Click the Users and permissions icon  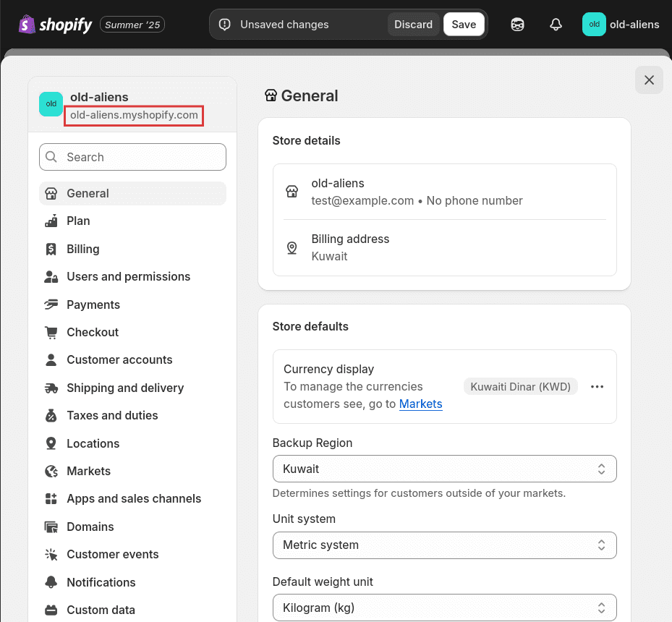coord(51,277)
